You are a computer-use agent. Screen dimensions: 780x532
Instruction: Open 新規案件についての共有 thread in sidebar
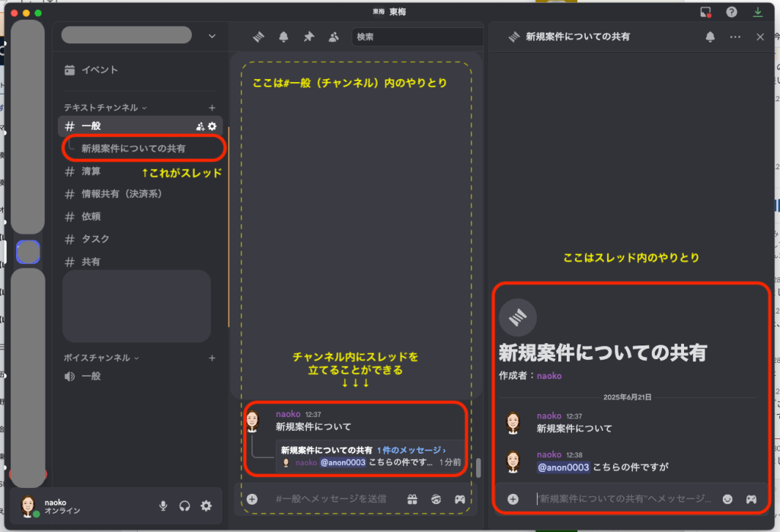133,148
